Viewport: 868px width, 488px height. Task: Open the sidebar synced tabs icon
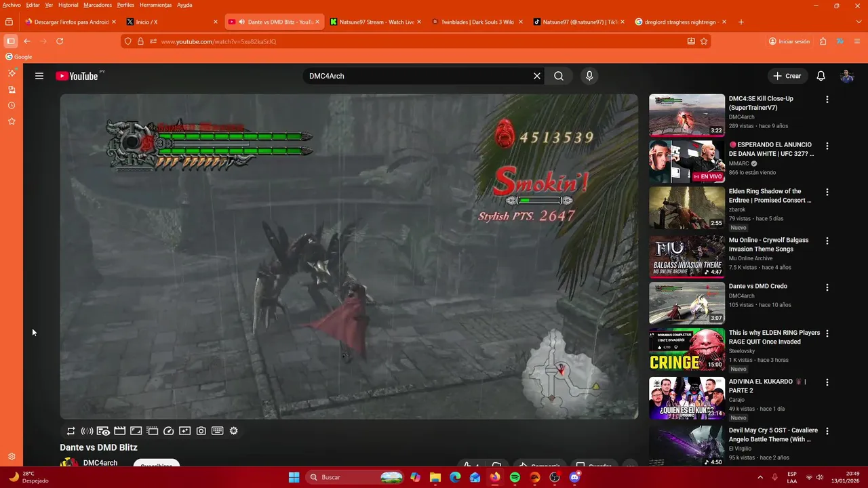[12, 89]
